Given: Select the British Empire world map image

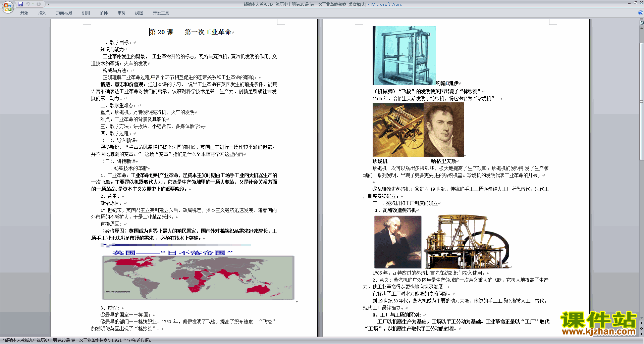Looking at the screenshot, I should (198, 278).
